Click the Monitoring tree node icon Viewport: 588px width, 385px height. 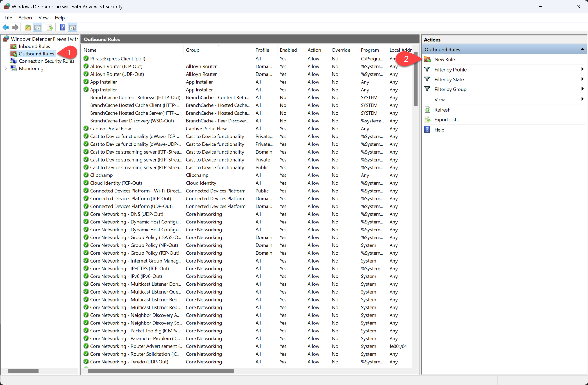click(14, 68)
